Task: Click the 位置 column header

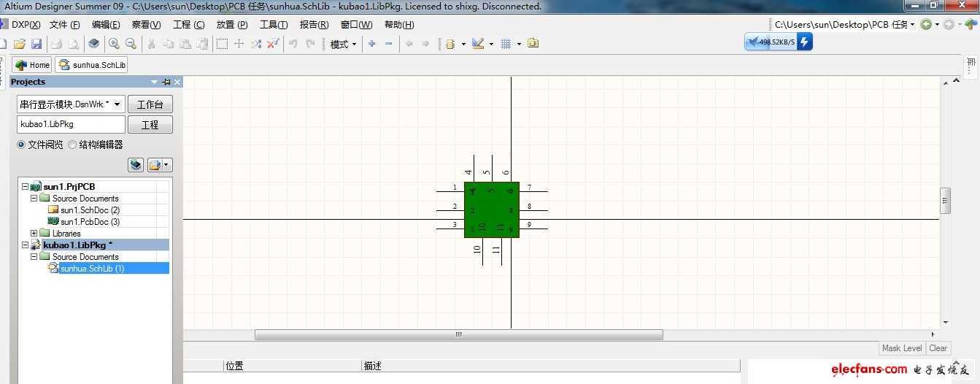Action: pyautogui.click(x=293, y=366)
